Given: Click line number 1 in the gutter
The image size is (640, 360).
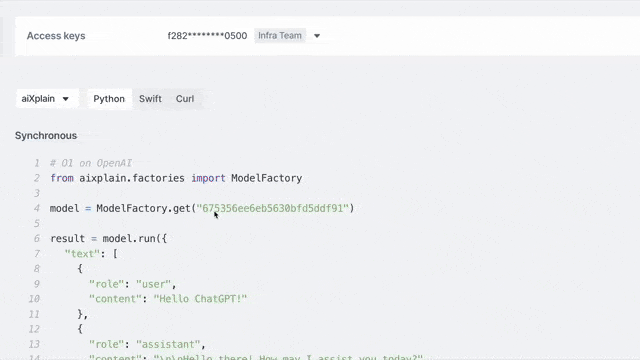Looking at the screenshot, I should point(37,163).
